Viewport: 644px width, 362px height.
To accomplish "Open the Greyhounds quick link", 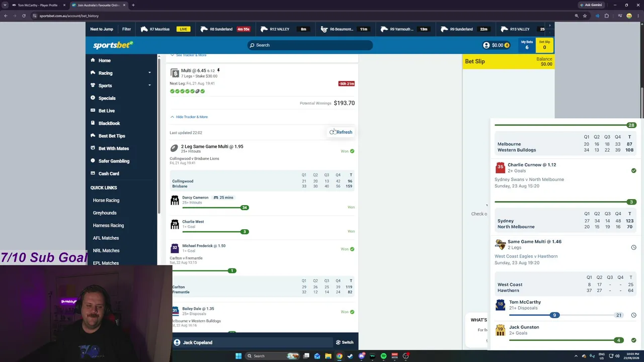I will coord(105,213).
